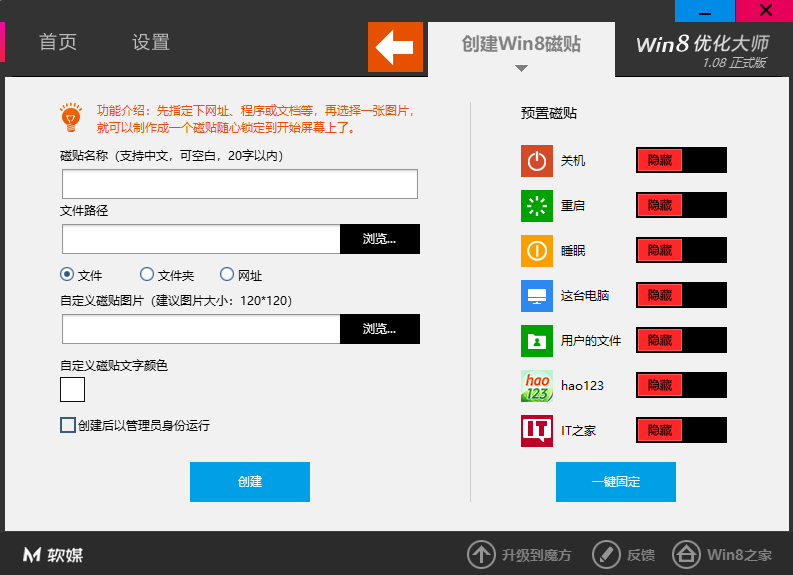Click the blue 这台电脑 computer icon
This screenshot has width=793, height=575.
tap(537, 296)
